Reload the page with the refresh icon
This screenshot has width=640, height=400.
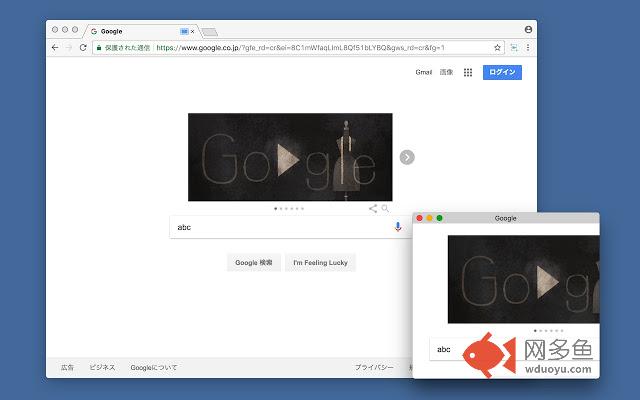coord(83,48)
